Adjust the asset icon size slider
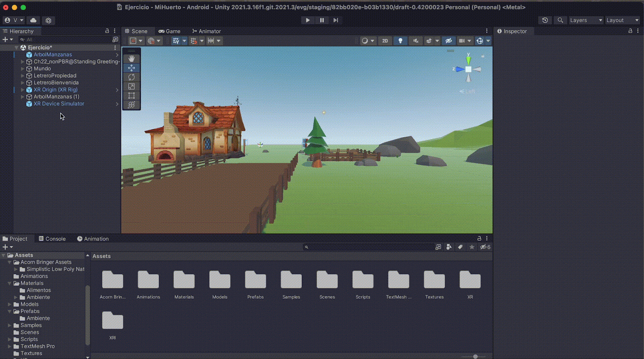The image size is (644, 359). point(475,356)
